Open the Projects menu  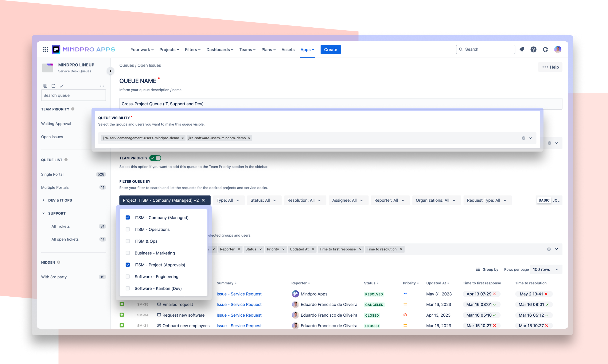pos(169,50)
